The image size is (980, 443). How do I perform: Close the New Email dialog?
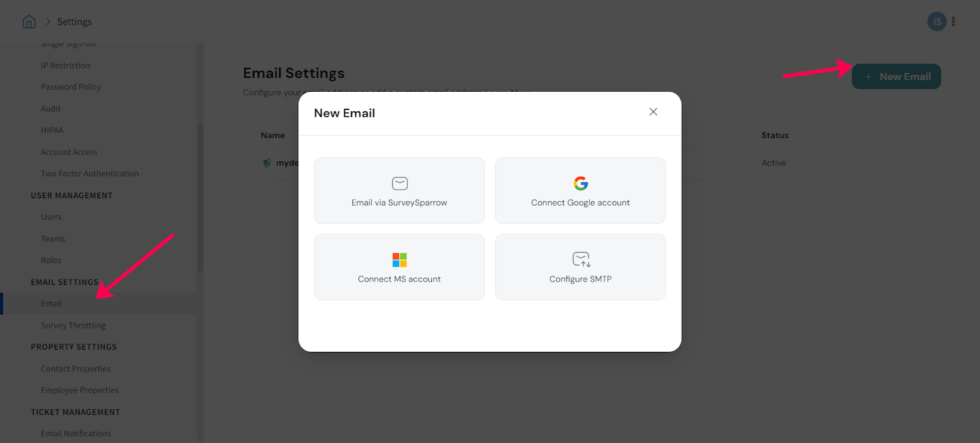coord(653,112)
